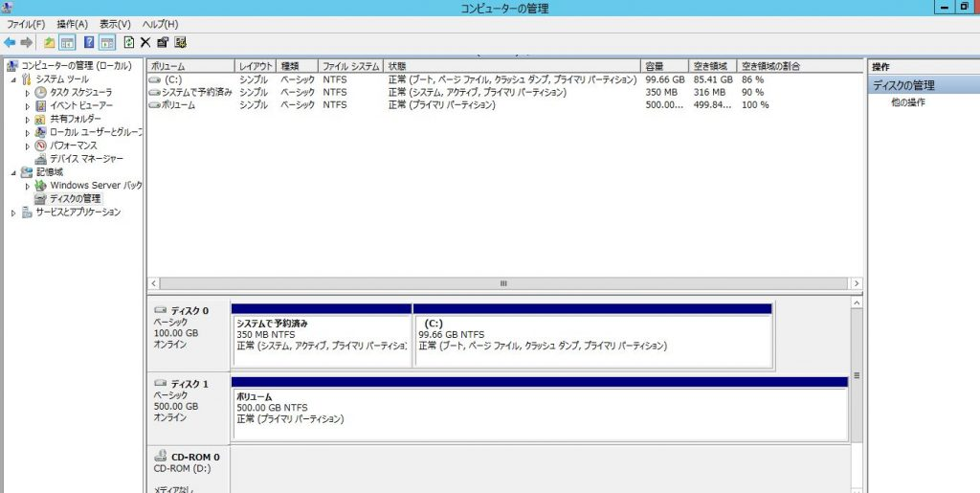This screenshot has width=980, height=493.
Task: Click the Up one level folder icon
Action: 49,42
